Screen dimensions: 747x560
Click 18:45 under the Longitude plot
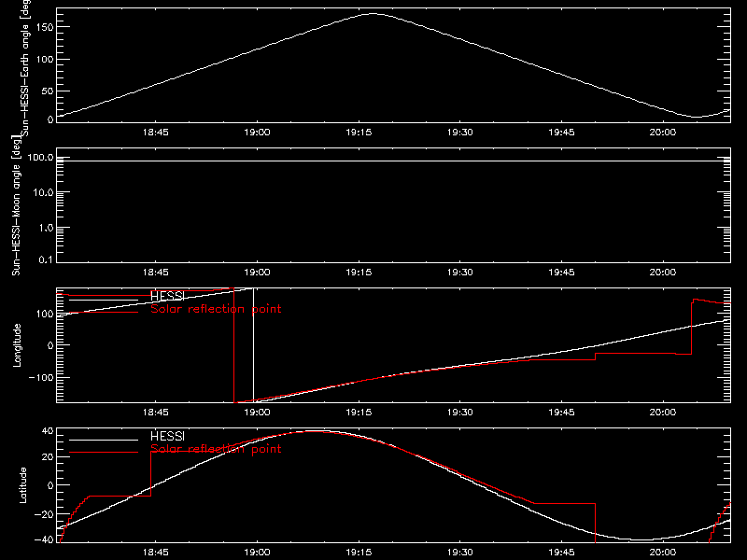(x=155, y=413)
